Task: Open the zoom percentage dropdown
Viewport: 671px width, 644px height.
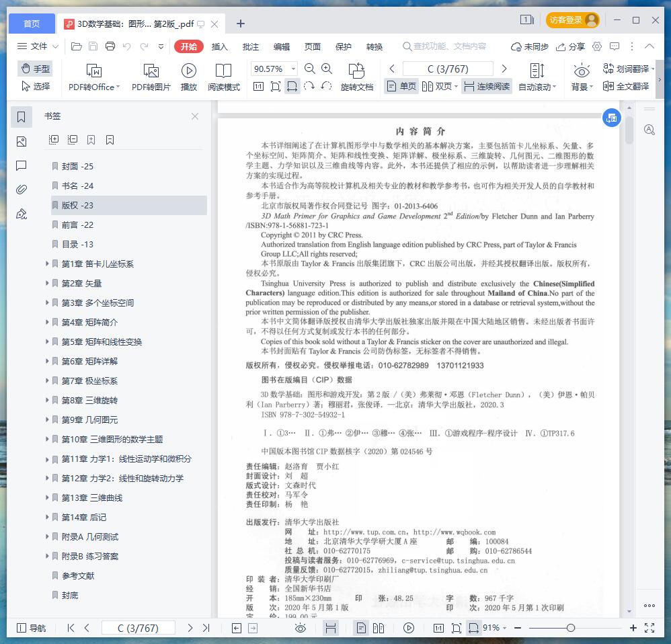Action: pyautogui.click(x=294, y=69)
